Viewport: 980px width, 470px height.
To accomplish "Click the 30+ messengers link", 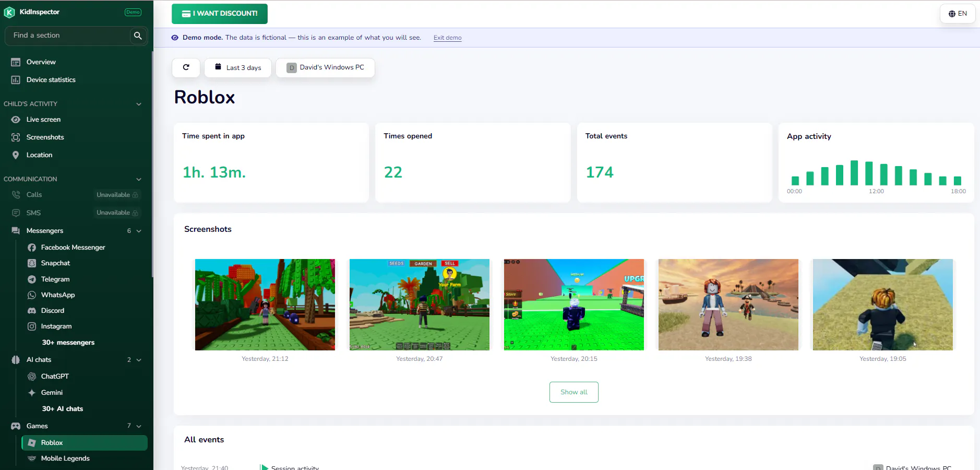I will [x=68, y=343].
